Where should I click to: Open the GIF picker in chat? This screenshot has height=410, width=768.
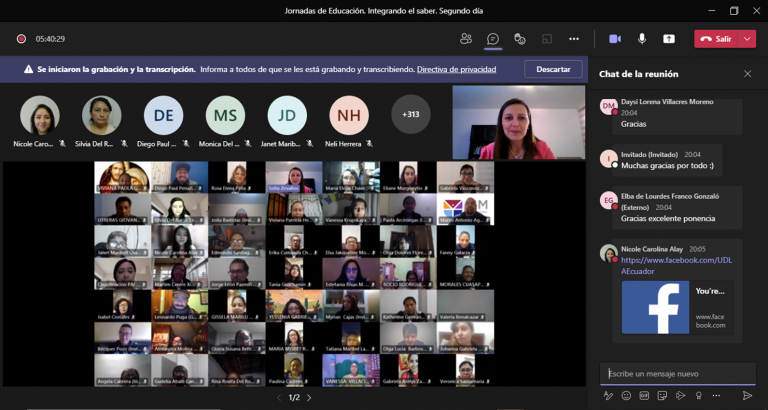tap(644, 396)
